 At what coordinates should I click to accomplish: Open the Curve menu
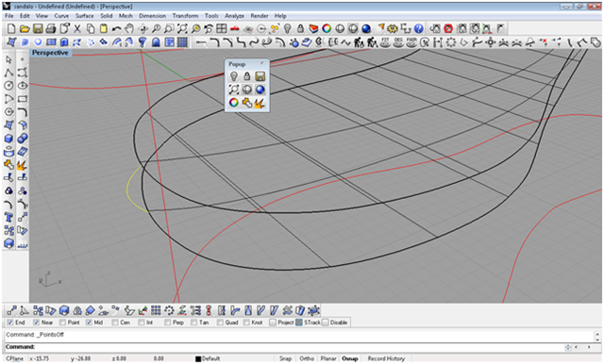pos(61,16)
